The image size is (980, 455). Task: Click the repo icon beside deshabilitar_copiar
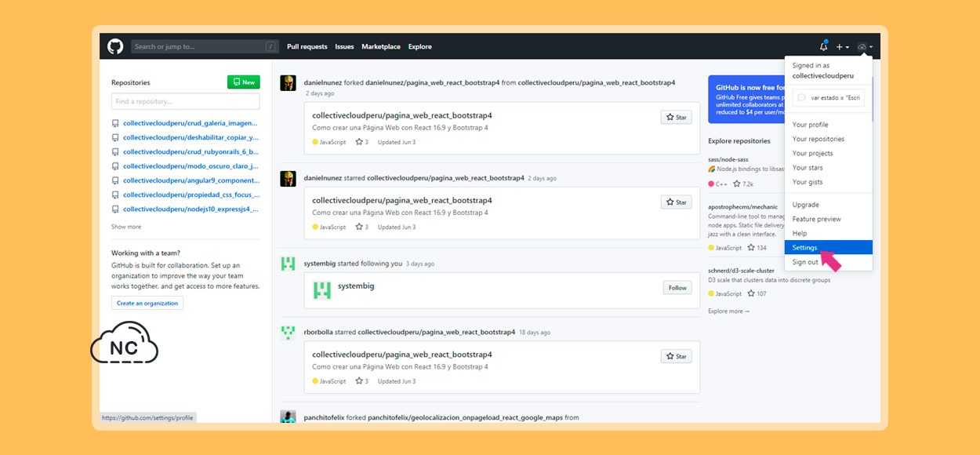point(115,138)
